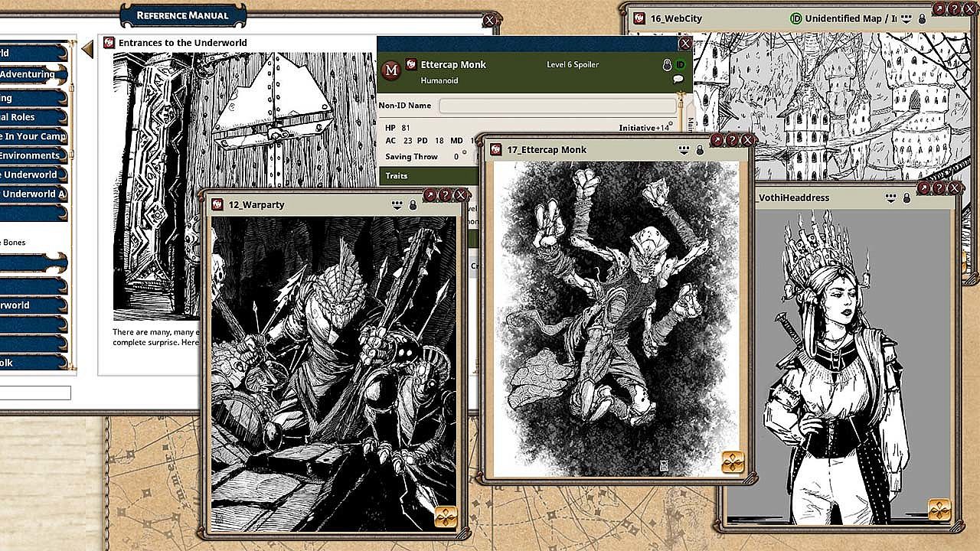Click the HP 81 value
Viewport: 980px width, 551px height.
406,128
